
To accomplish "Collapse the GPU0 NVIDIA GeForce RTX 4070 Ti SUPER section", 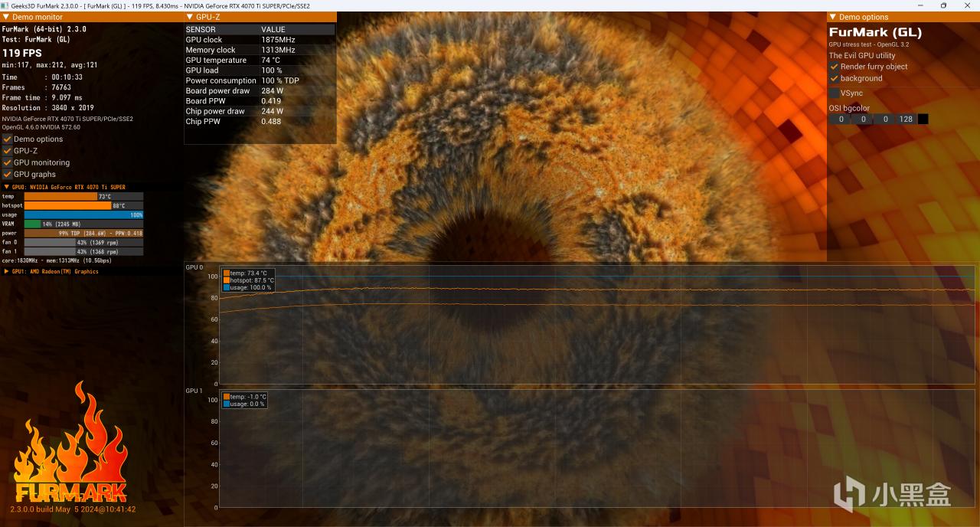I will [7, 187].
